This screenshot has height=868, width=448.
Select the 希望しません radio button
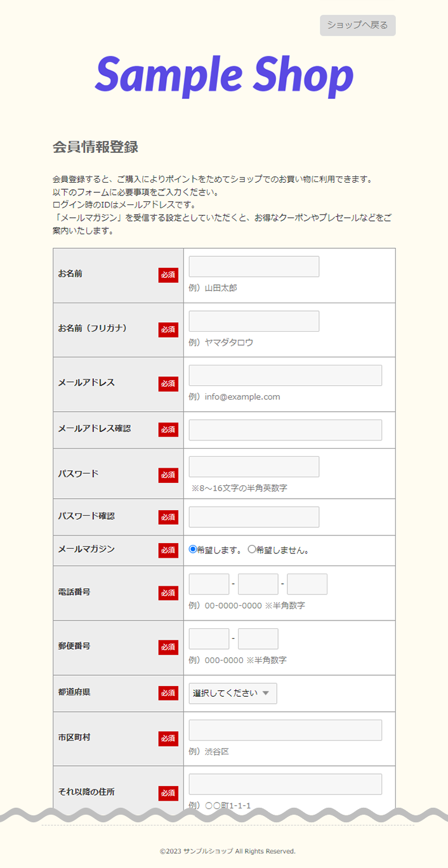(x=251, y=549)
